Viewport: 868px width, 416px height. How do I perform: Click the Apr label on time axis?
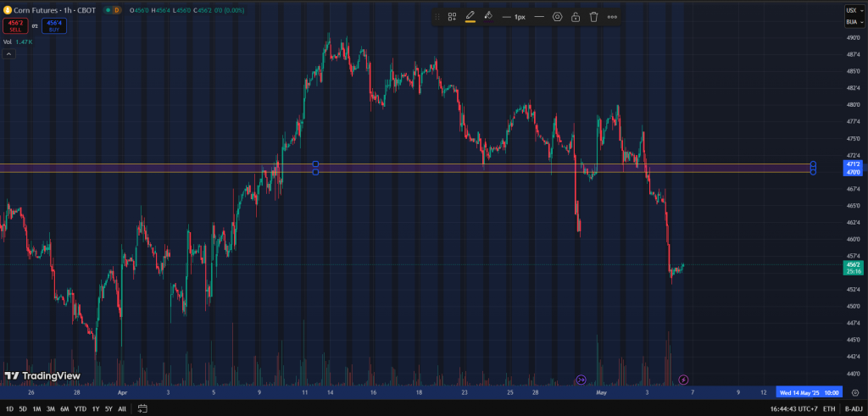[x=122, y=393]
